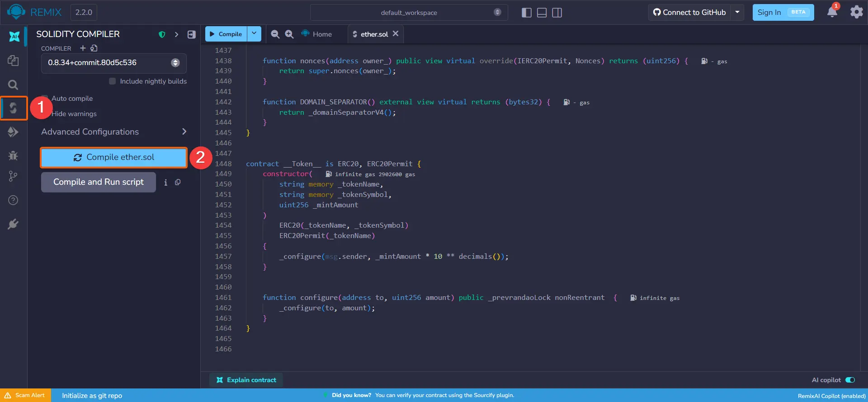
Task: Toggle the Auto compile checkbox
Action: (44, 98)
